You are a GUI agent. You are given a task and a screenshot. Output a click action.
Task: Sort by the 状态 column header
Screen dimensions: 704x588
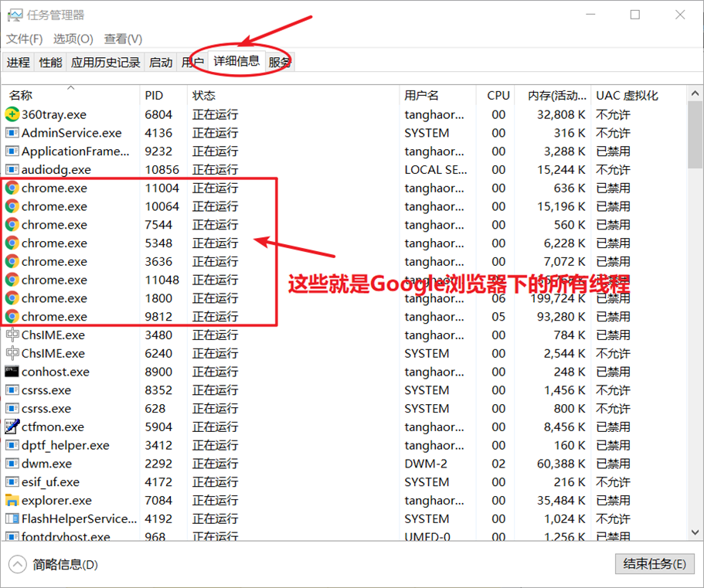pos(293,95)
